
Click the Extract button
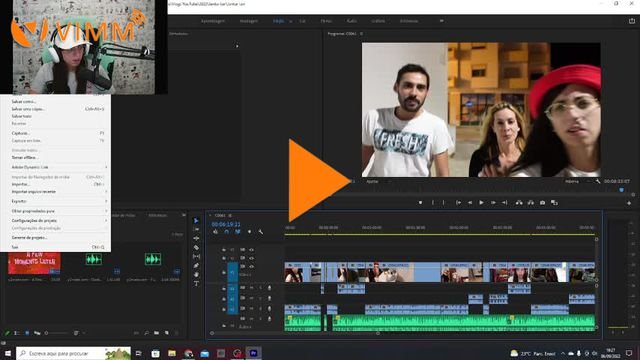tap(531, 202)
